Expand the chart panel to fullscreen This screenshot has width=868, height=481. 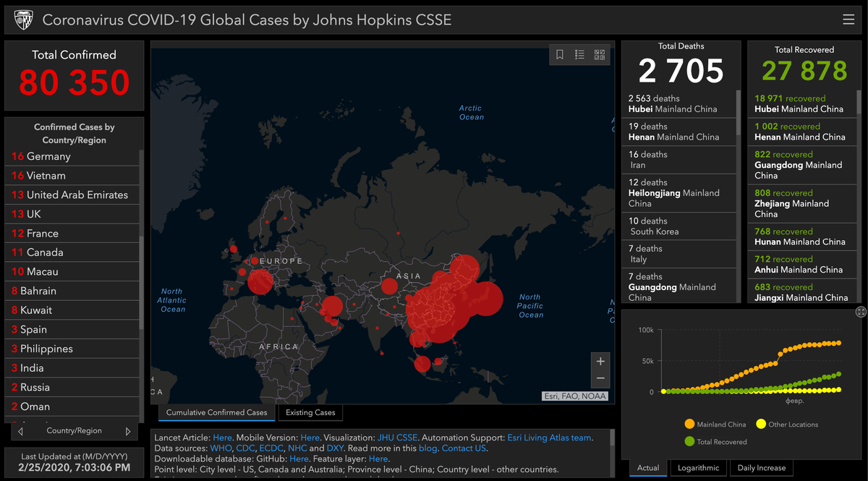(x=861, y=312)
